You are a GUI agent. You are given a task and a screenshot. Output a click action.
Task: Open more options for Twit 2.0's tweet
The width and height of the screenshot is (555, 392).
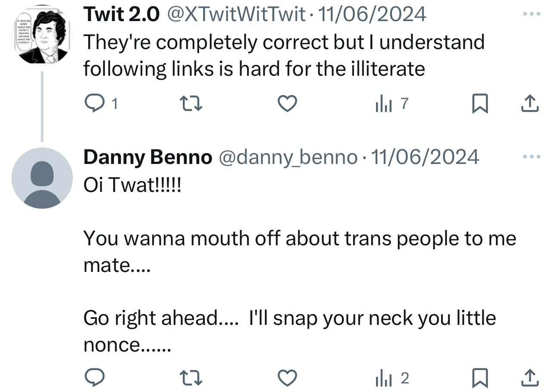point(531,15)
